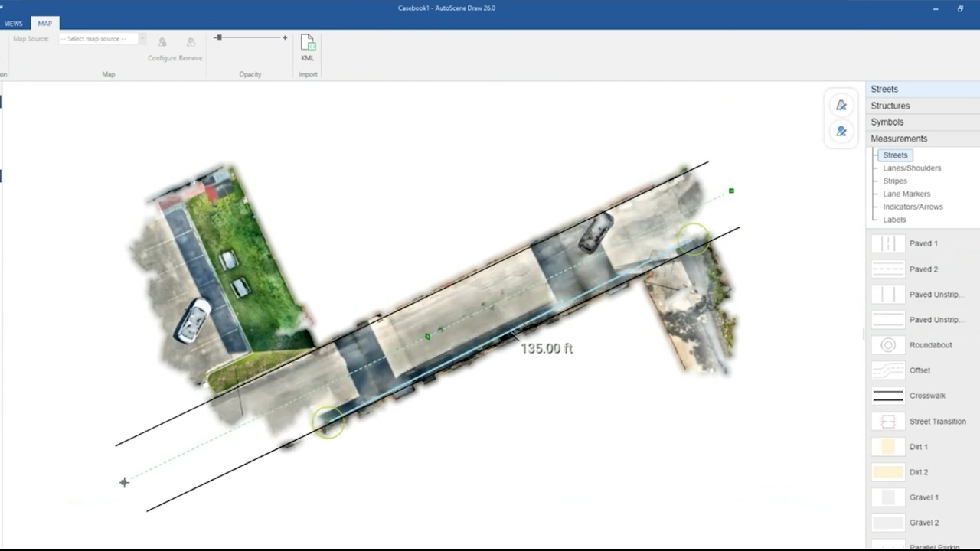Screen dimensions: 980x551
Task: Add a Crosswalk from the street list
Action: coord(888,396)
